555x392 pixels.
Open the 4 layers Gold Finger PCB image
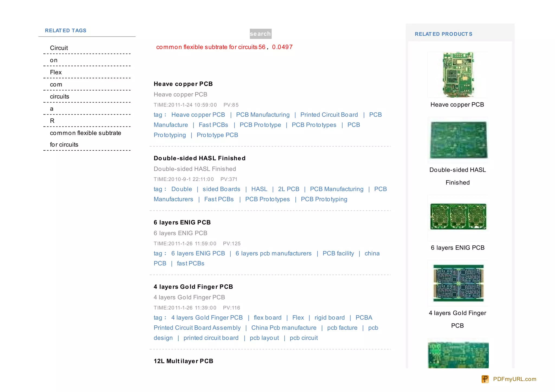click(x=458, y=283)
